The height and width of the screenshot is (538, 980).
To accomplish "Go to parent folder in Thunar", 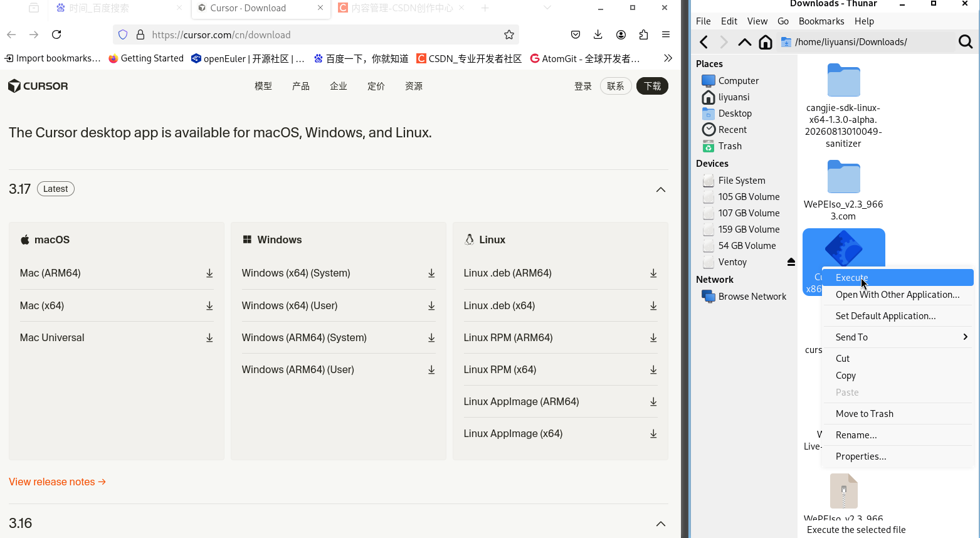I will point(745,42).
